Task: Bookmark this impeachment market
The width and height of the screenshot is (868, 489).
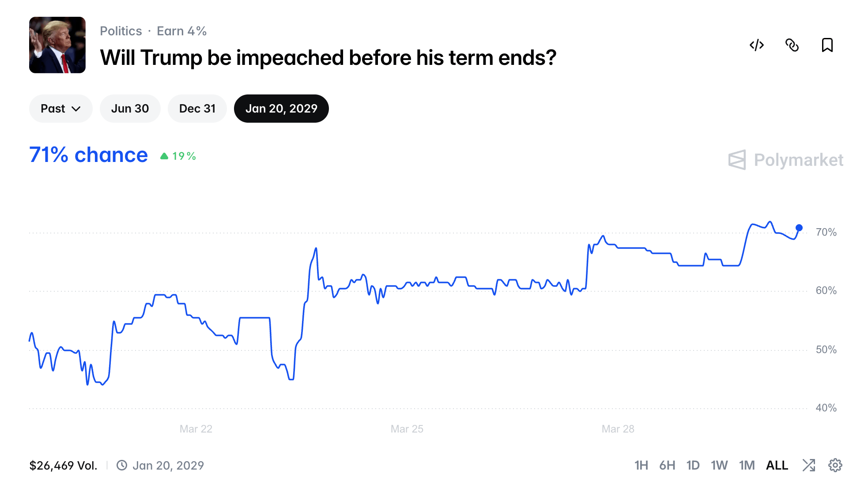Action: [x=828, y=45]
